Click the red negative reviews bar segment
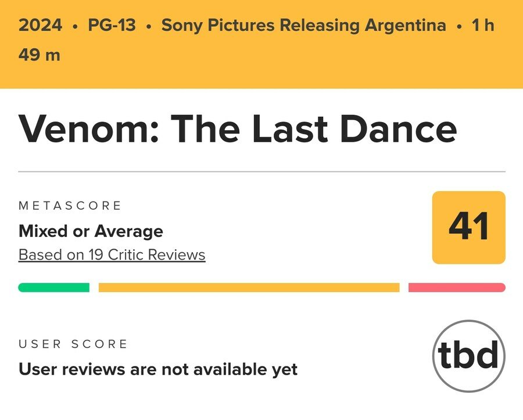 [457, 288]
